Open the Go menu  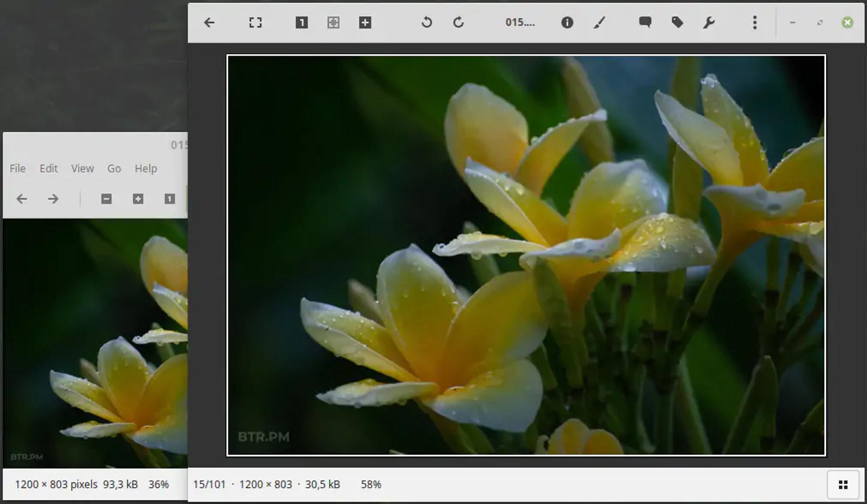click(114, 168)
